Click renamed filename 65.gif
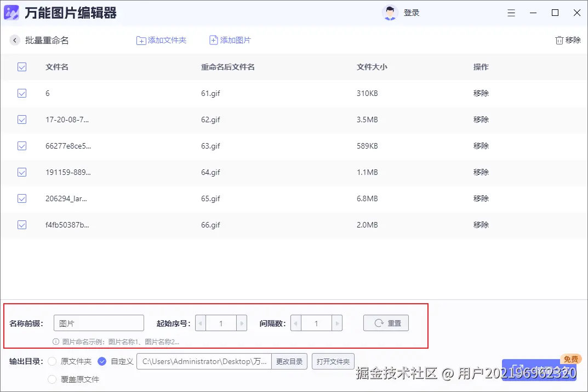The height and width of the screenshot is (392, 588). (210, 198)
